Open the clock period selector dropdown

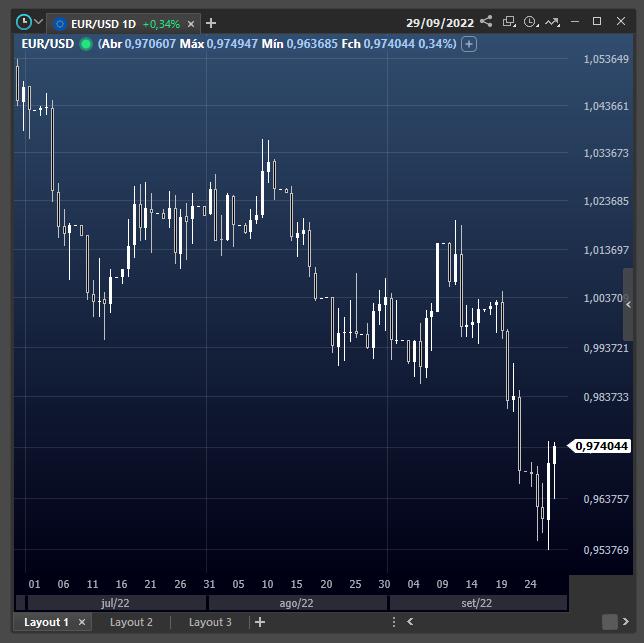pos(530,21)
